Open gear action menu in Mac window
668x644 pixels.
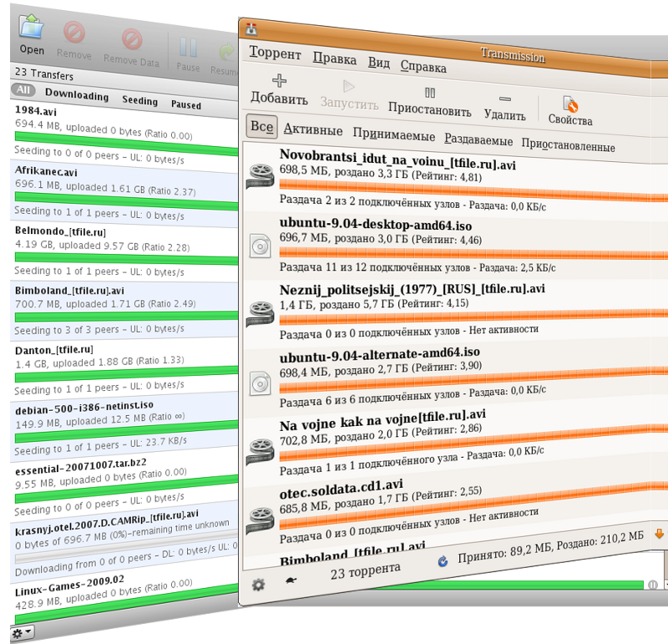(x=22, y=633)
